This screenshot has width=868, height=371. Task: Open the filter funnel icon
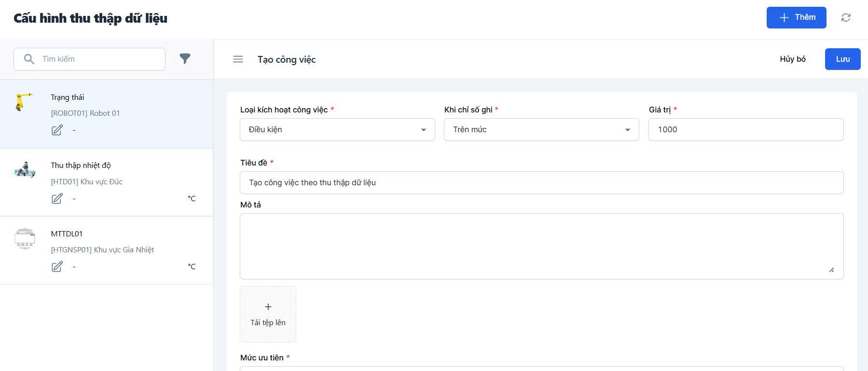click(185, 59)
